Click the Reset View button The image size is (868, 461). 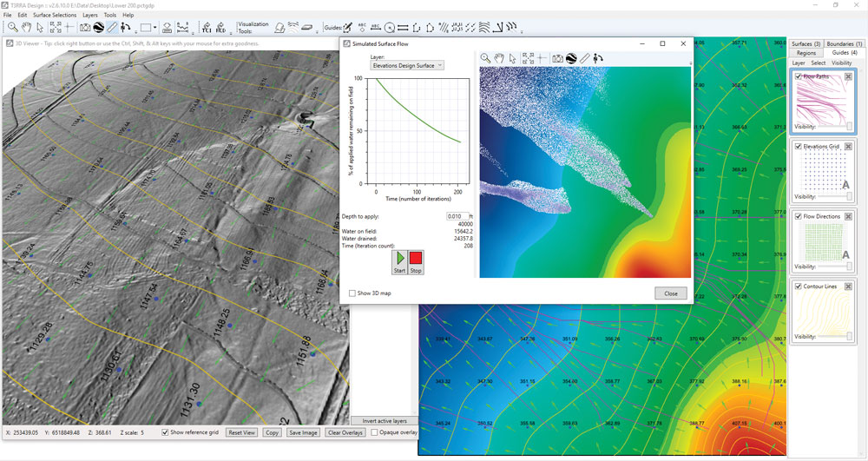pos(241,432)
